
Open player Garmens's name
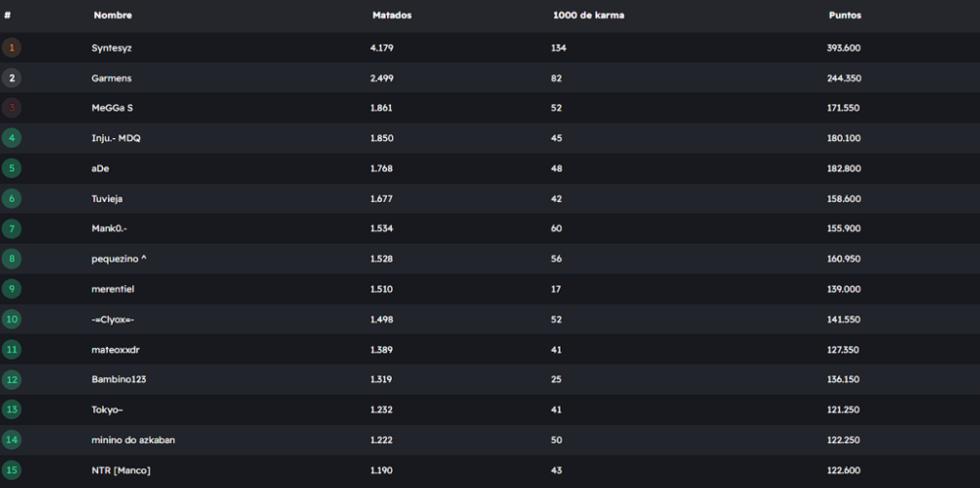[x=111, y=77]
